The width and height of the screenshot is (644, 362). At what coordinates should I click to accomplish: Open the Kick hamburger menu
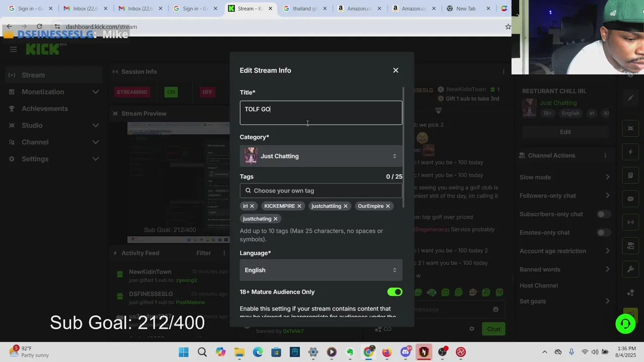[14, 49]
